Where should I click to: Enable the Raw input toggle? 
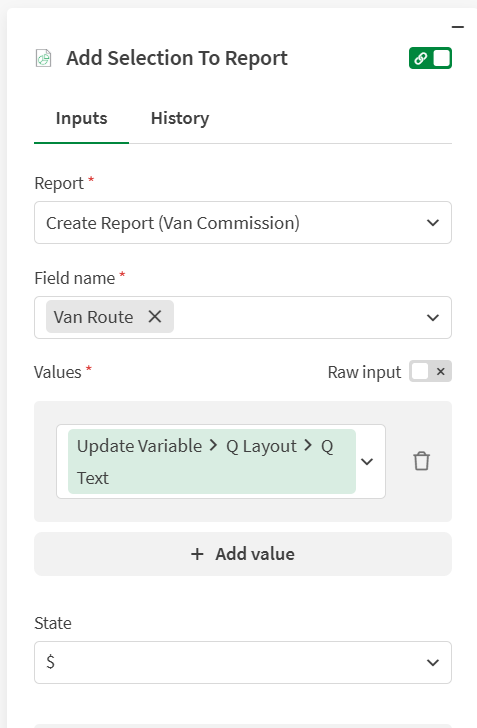coord(430,371)
